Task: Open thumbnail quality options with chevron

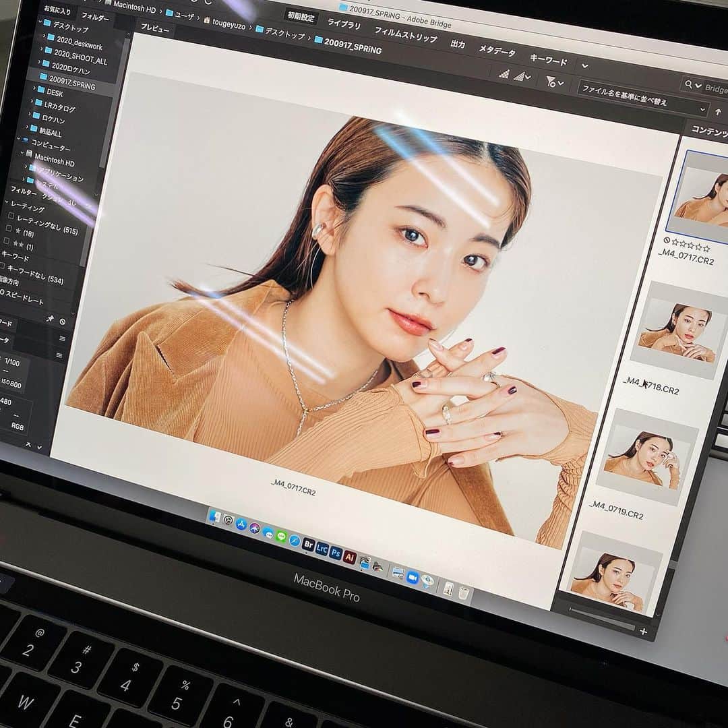Action: [x=522, y=76]
